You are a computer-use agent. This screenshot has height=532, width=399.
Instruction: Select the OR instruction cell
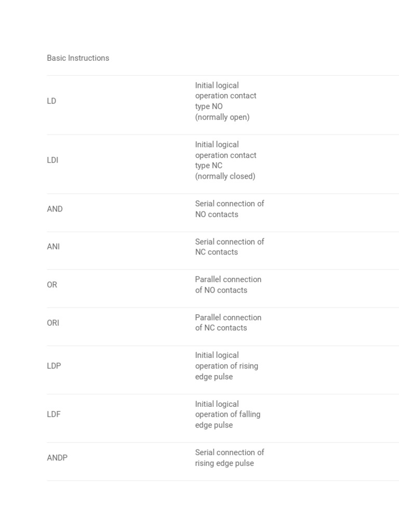click(52, 285)
